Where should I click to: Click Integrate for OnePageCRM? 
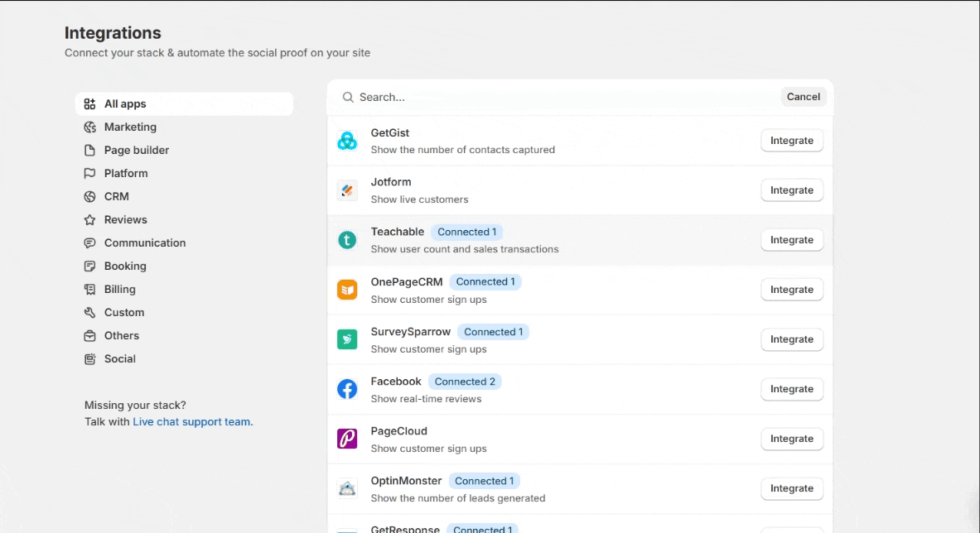click(x=792, y=290)
